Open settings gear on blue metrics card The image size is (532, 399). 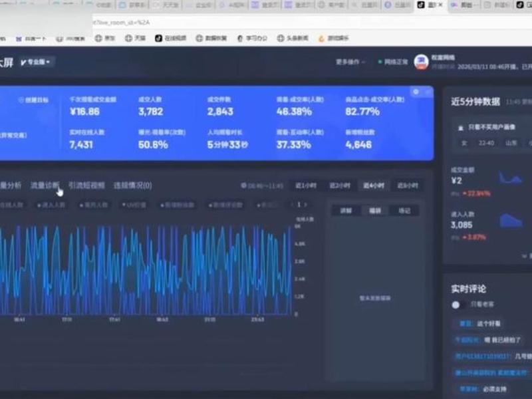pos(416,92)
